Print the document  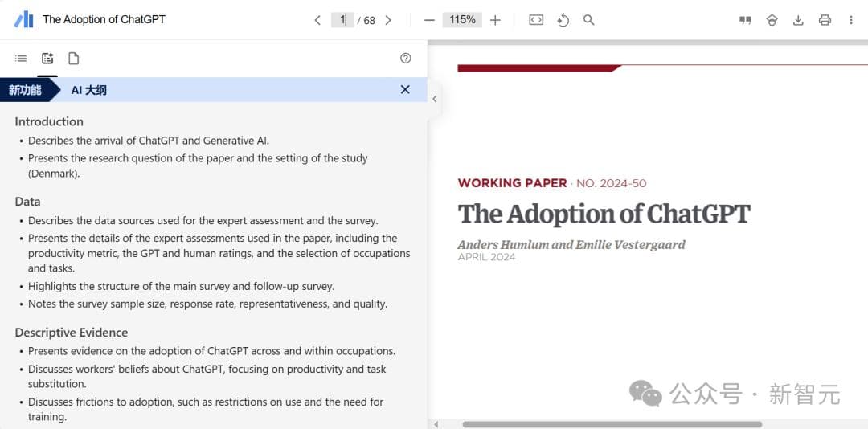(x=825, y=20)
